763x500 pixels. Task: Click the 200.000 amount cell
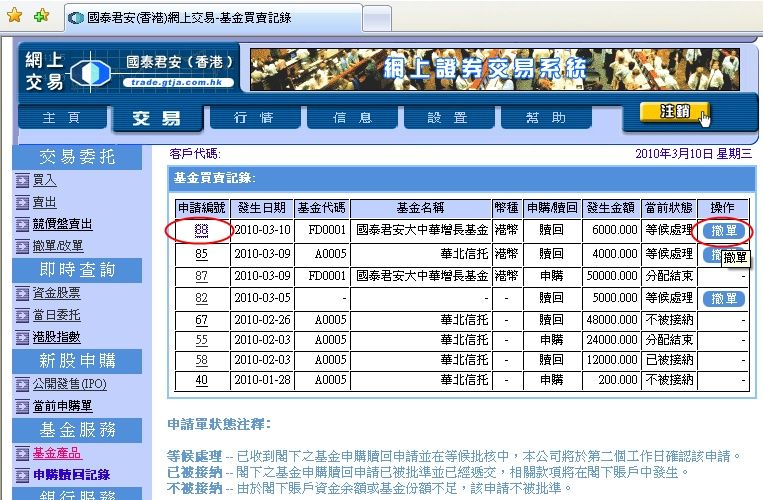pyautogui.click(x=611, y=380)
